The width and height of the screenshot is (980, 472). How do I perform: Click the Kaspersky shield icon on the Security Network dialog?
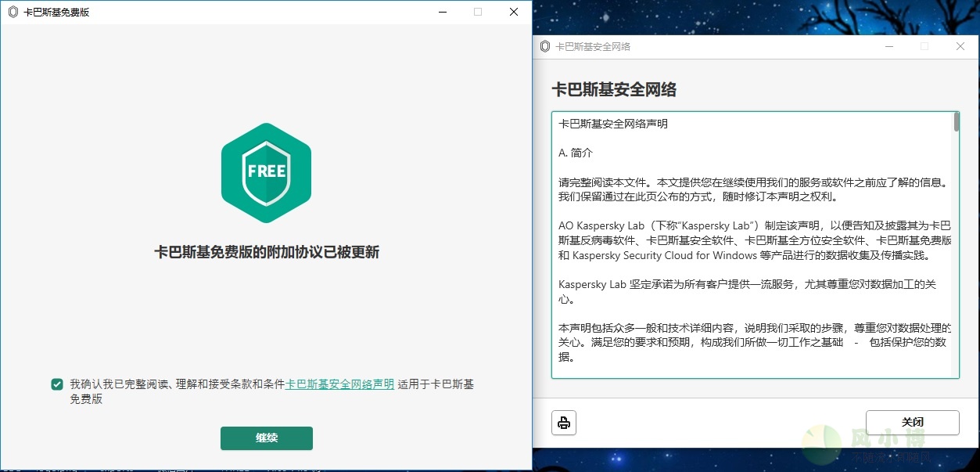click(544, 47)
